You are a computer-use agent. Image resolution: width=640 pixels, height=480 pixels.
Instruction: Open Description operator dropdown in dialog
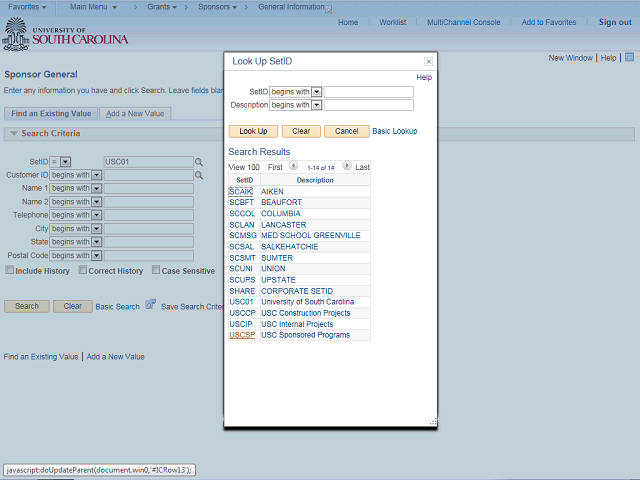(316, 105)
